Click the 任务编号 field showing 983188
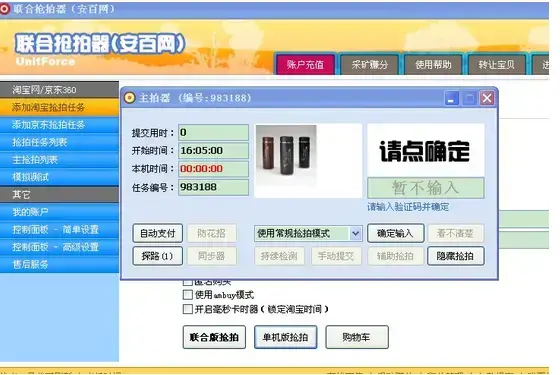Viewport: 560px width, 375px height. tap(214, 187)
